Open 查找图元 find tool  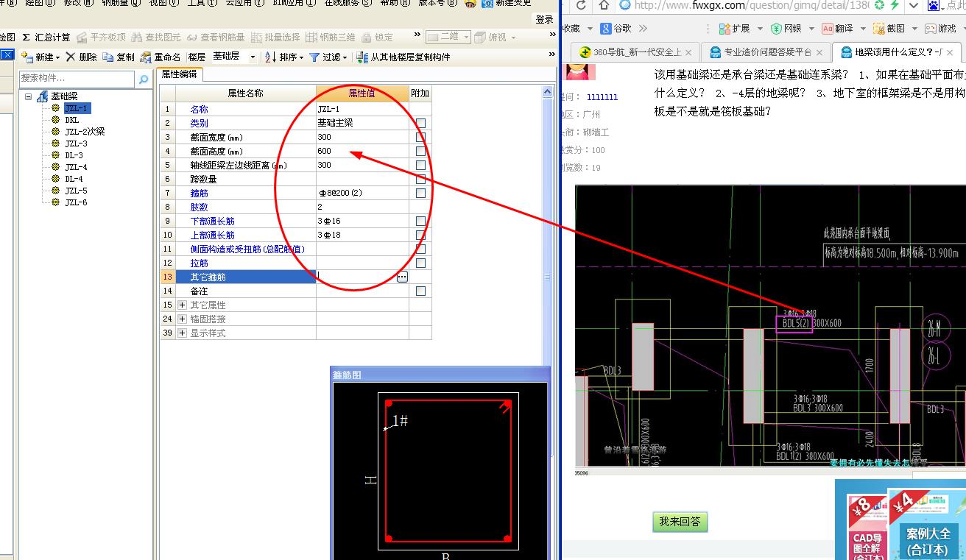click(156, 37)
